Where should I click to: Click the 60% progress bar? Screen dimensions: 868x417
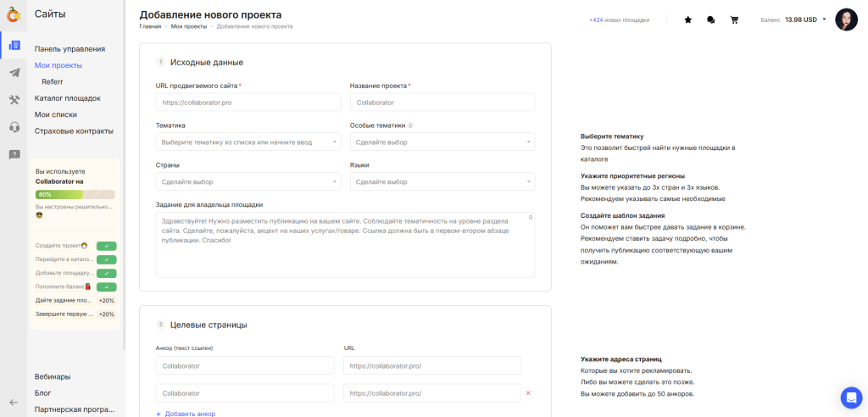75,195
